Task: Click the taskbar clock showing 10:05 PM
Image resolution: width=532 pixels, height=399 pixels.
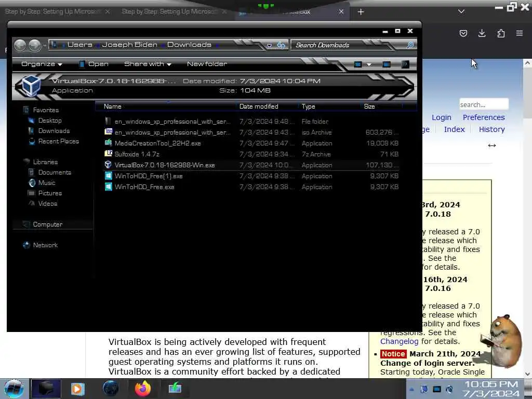Action: point(491,389)
